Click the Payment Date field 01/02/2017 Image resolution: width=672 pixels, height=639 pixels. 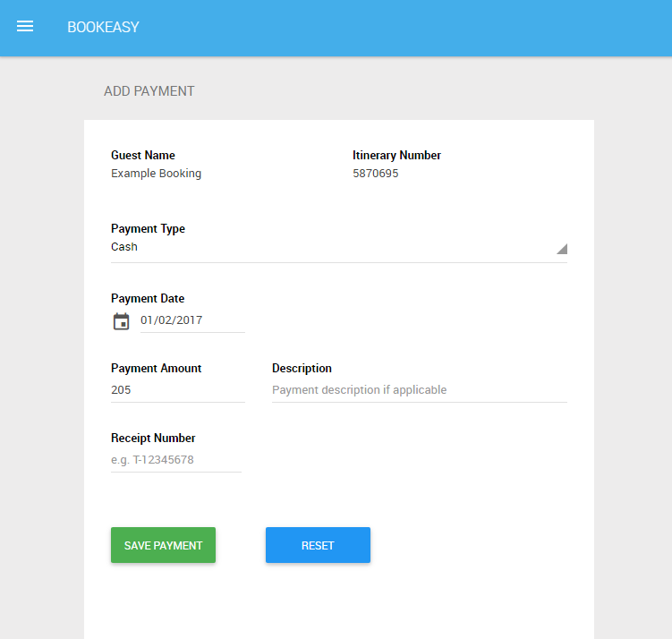coord(192,320)
